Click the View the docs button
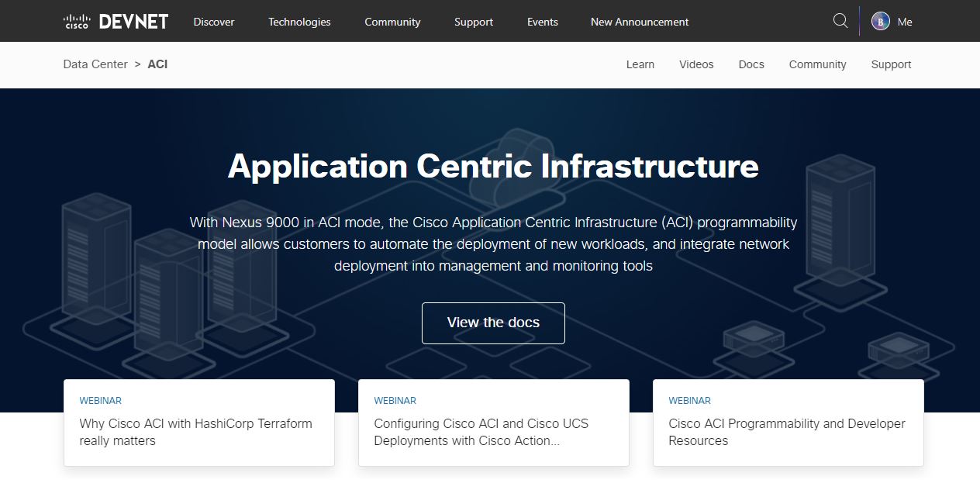This screenshot has height=490, width=980. pos(493,323)
